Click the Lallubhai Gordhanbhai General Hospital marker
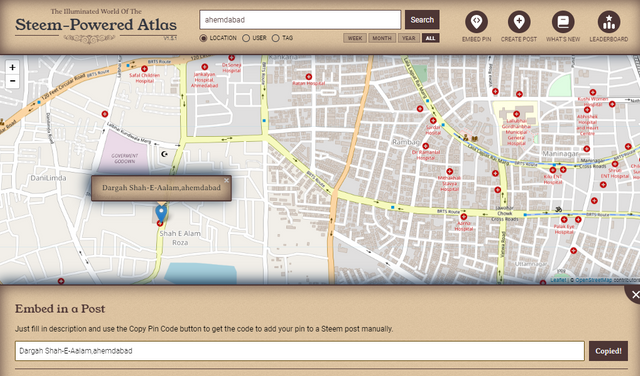This screenshot has height=376, width=640. (x=516, y=114)
